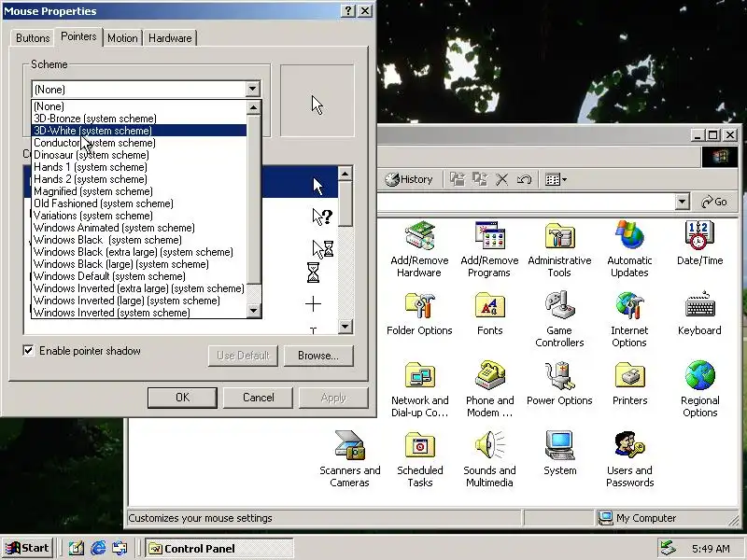Screen dimensions: 747x560
Task: Open Keyboard settings icon
Action: pyautogui.click(x=699, y=314)
